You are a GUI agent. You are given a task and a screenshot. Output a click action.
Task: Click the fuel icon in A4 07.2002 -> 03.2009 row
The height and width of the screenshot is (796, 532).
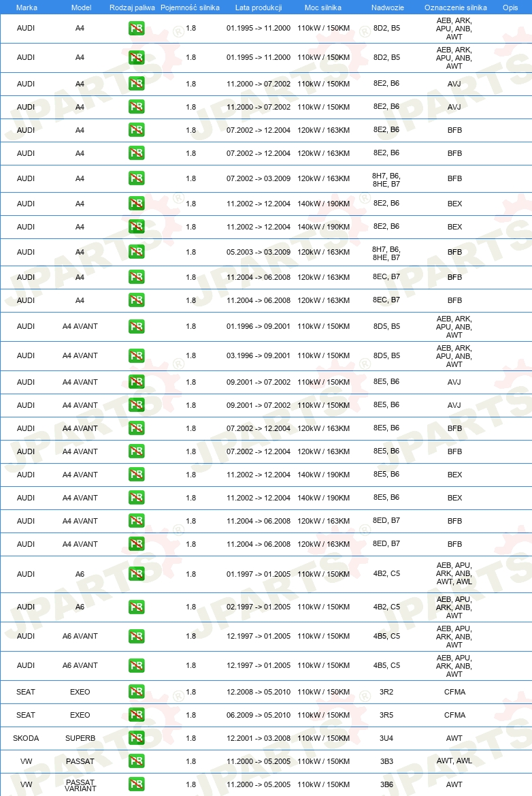pos(137,178)
